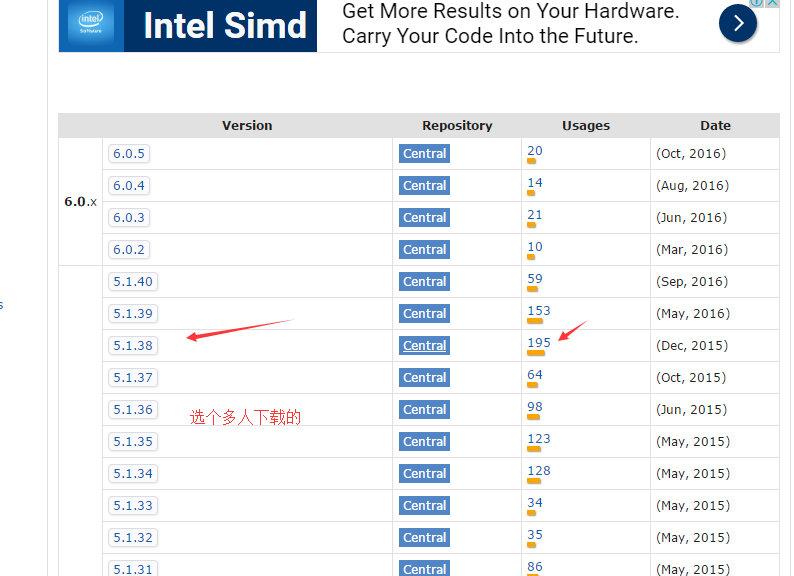Open the 153 usages for 5.1.39
Viewport: 794px width, 576px height.
click(538, 310)
